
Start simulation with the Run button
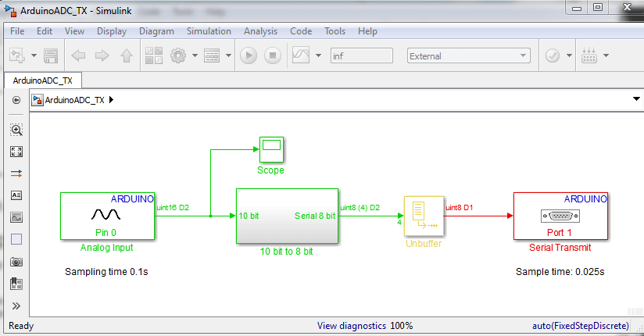pyautogui.click(x=249, y=55)
